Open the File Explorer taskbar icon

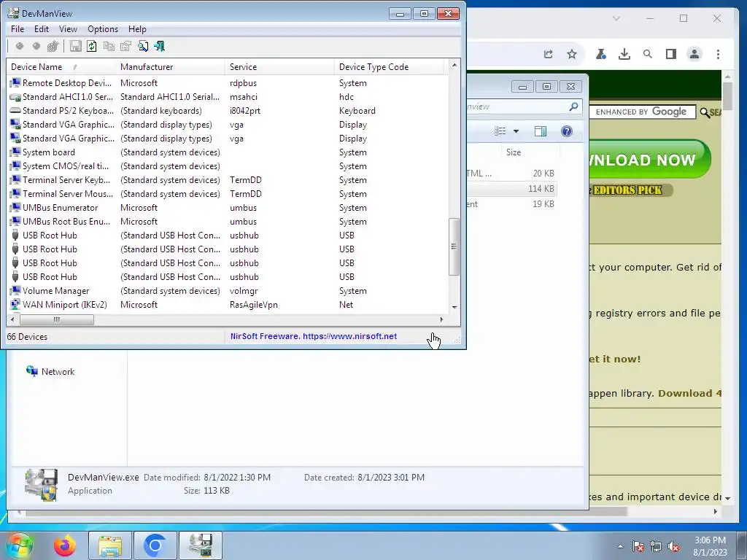click(110, 545)
